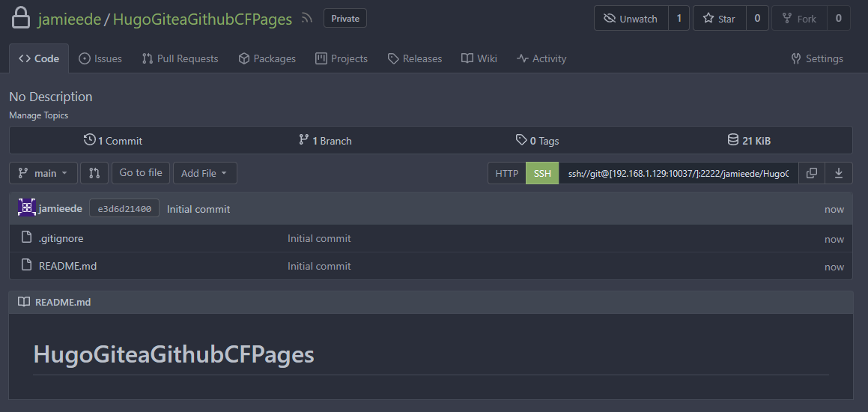Open the Manage Topics link
This screenshot has width=868, height=412.
pos(38,115)
